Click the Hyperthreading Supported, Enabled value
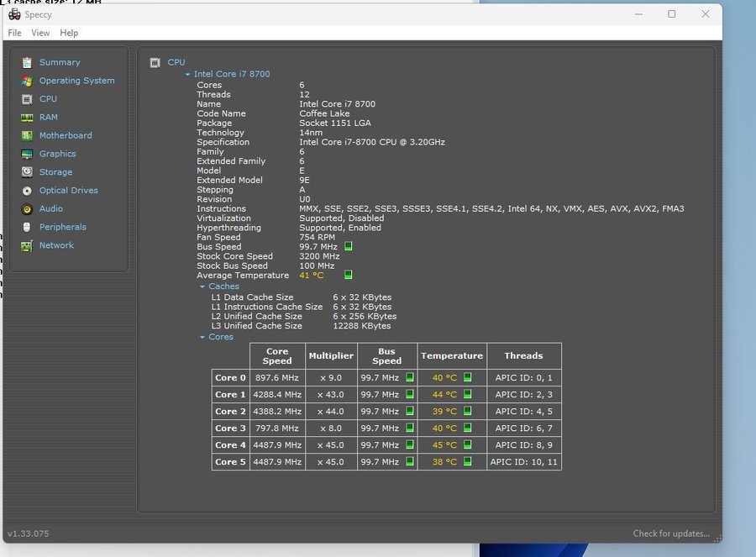Screen dimensions: 756x557 point(340,228)
